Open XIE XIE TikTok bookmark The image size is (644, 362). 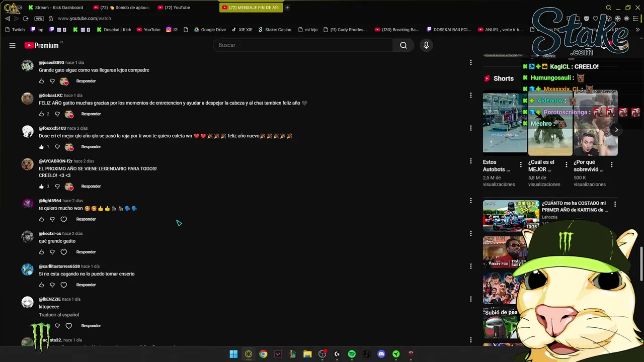coord(242,30)
